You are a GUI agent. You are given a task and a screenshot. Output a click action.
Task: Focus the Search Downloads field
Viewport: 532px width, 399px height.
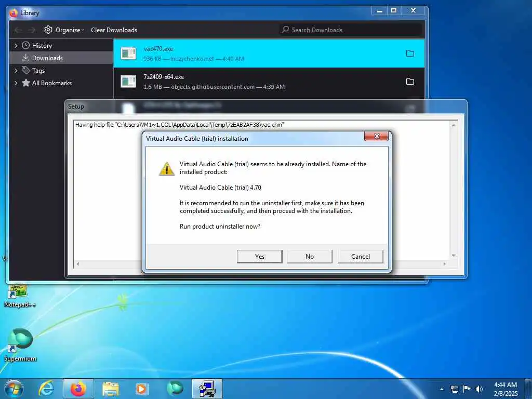point(351,30)
